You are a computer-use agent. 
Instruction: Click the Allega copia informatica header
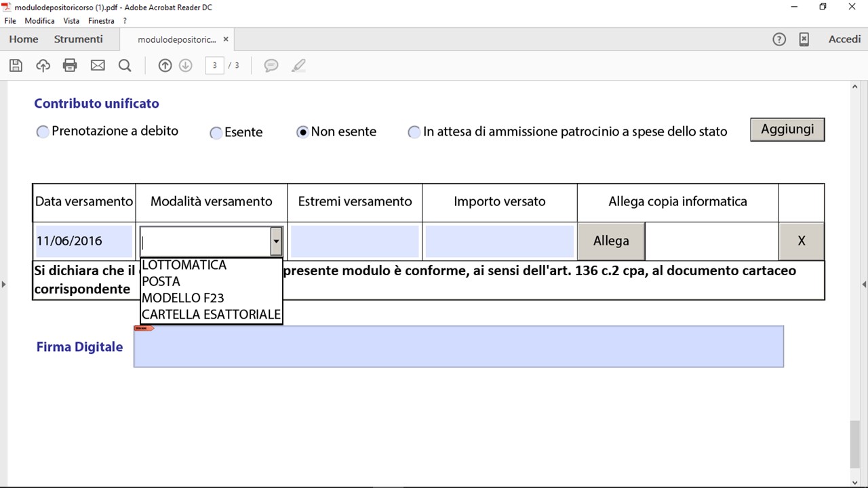coord(677,201)
